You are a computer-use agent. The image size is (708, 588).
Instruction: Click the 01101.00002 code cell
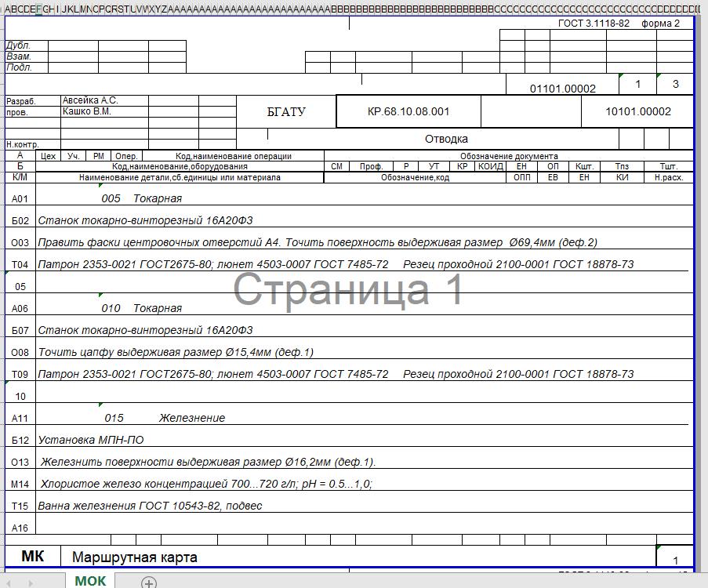[562, 89]
